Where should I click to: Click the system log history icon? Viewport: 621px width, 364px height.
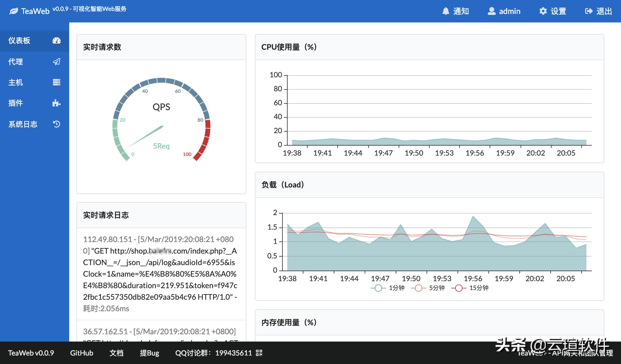[56, 124]
